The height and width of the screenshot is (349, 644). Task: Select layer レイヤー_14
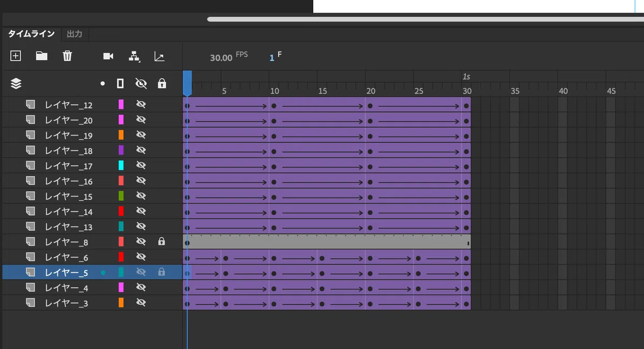69,212
